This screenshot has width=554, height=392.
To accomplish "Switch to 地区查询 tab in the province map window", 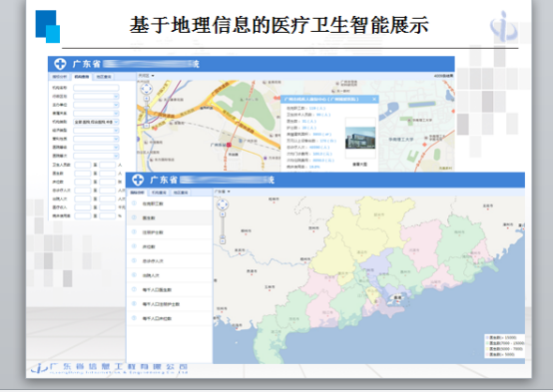I will (x=181, y=193).
